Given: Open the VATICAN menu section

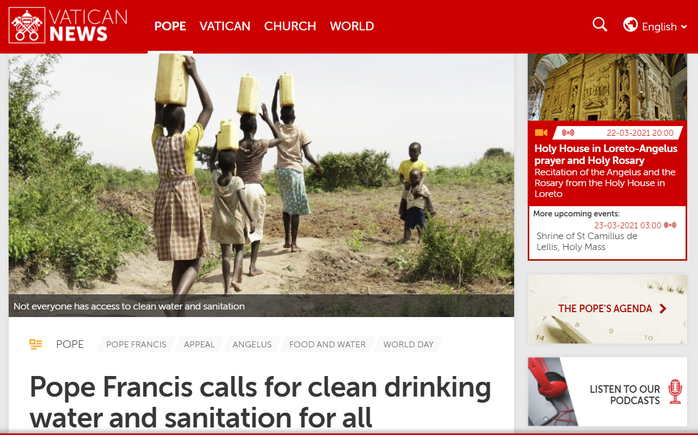Looking at the screenshot, I should (225, 26).
